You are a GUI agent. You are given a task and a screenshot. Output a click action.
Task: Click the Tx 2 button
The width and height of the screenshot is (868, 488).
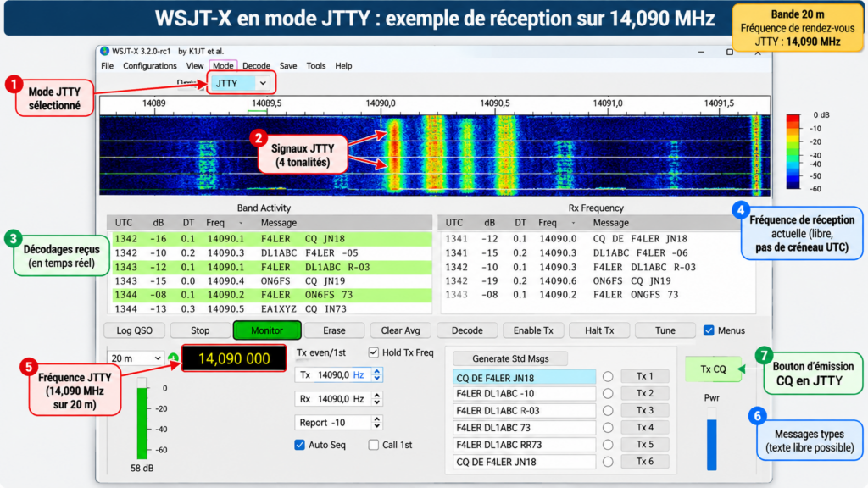click(x=644, y=393)
